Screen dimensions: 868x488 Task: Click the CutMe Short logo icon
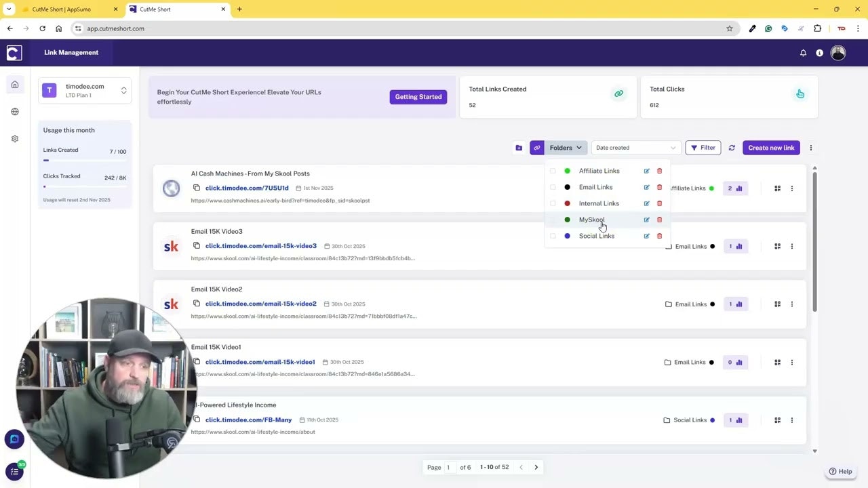(14, 53)
